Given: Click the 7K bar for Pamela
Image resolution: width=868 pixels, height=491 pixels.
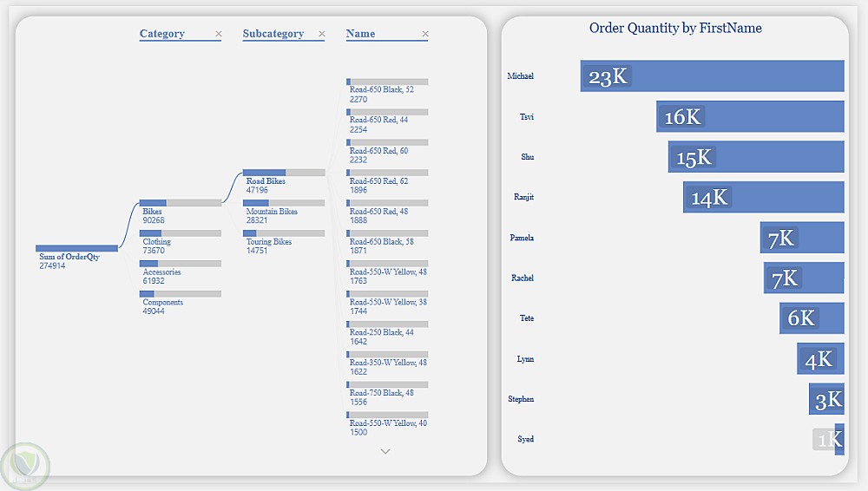Looking at the screenshot, I should pyautogui.click(x=802, y=238).
